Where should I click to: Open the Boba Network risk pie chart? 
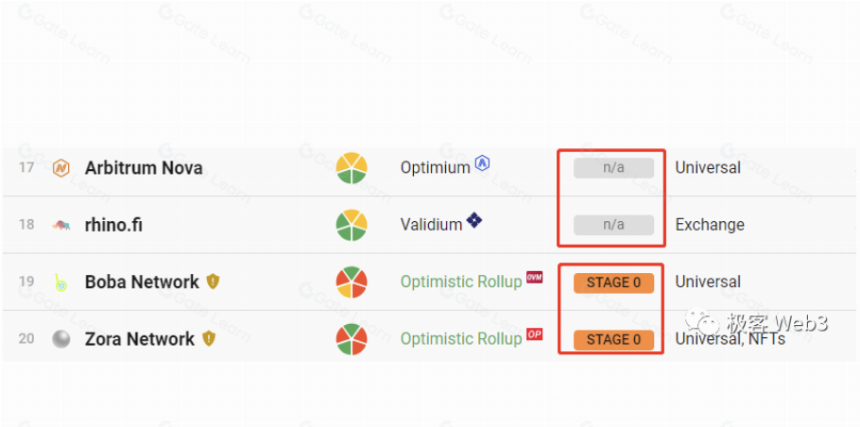(352, 282)
